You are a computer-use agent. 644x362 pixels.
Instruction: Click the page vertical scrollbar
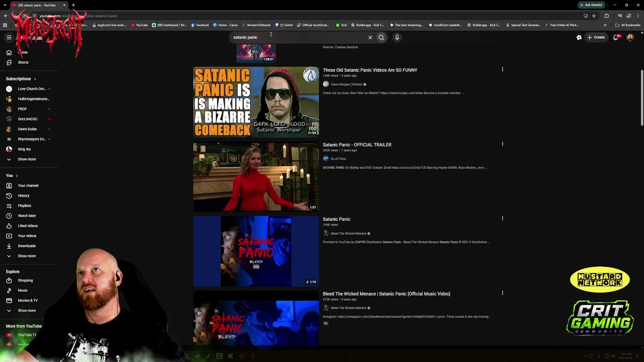point(641,98)
